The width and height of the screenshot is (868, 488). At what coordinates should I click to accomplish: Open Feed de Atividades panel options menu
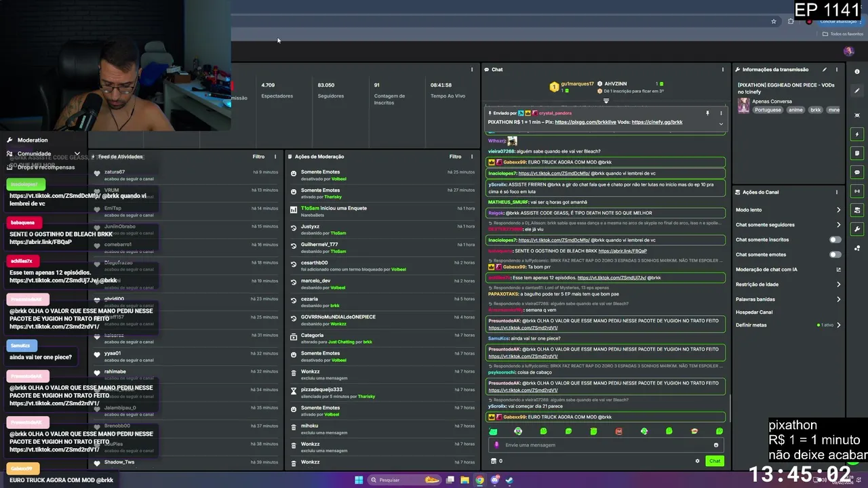(x=275, y=157)
